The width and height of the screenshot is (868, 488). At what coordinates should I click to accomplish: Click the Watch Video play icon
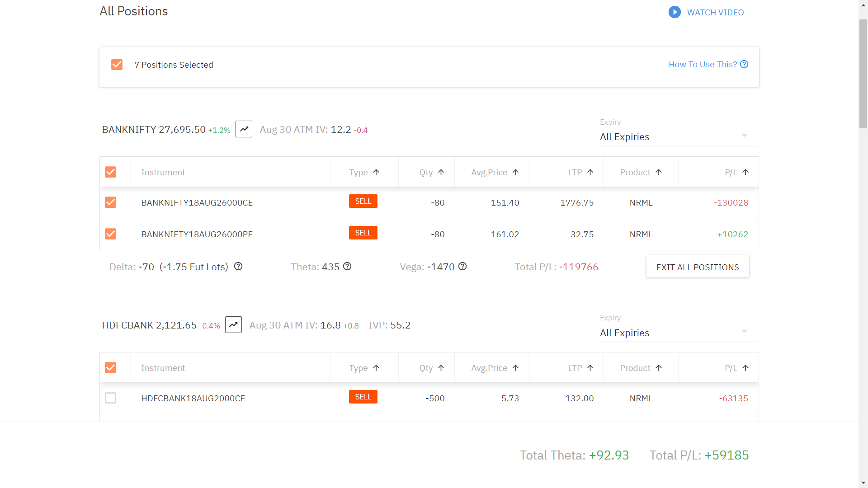[x=675, y=12]
